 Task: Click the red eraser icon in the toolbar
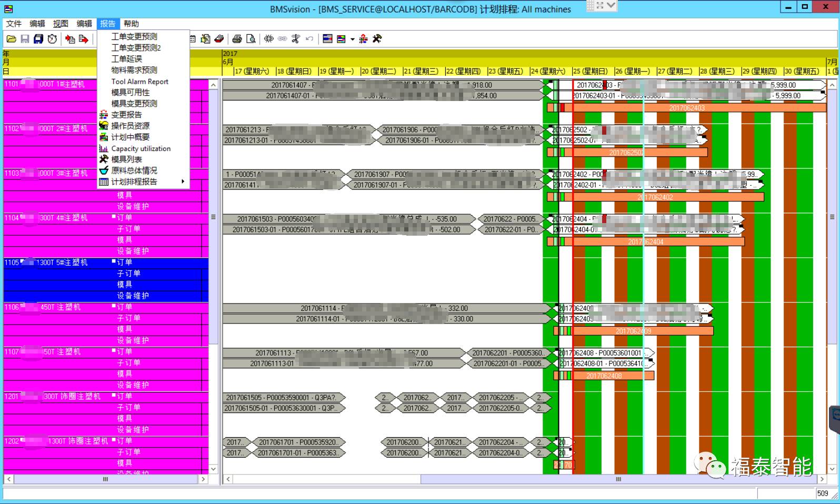[219, 39]
